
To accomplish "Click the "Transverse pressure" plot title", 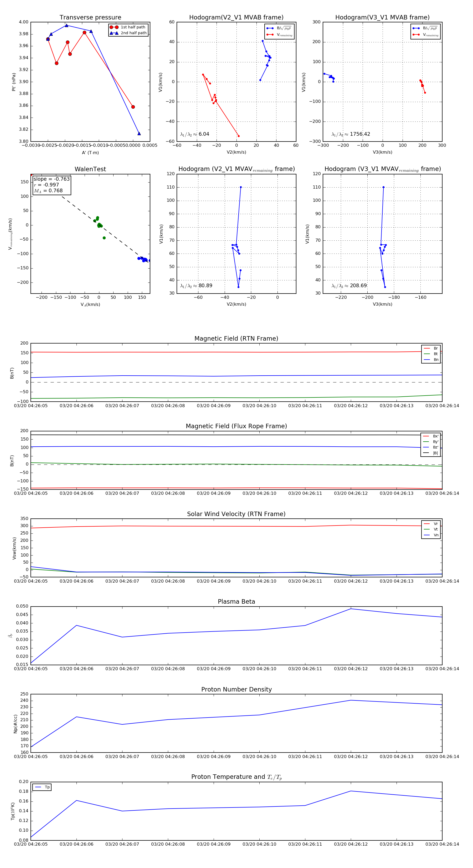I will pyautogui.click(x=90, y=18).
